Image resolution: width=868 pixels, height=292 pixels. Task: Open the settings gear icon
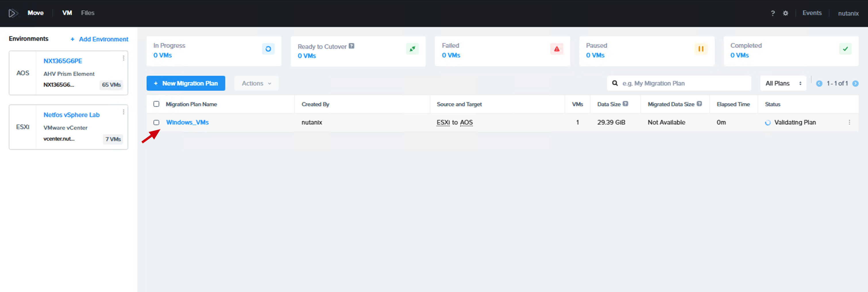tap(786, 13)
